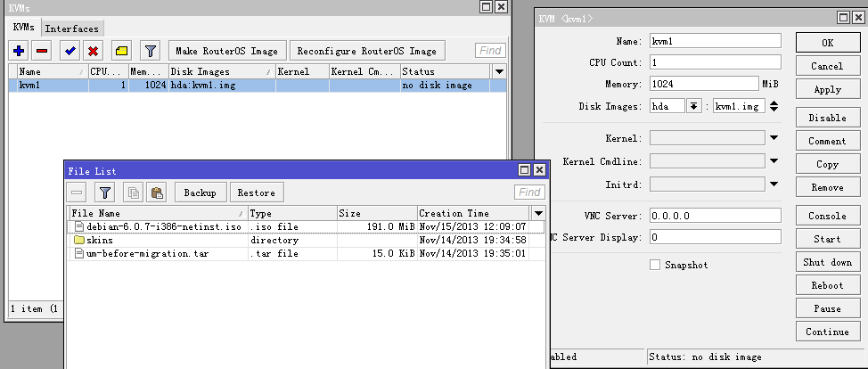Cancel the KVM dialog
This screenshot has height=369, width=868.
point(828,66)
